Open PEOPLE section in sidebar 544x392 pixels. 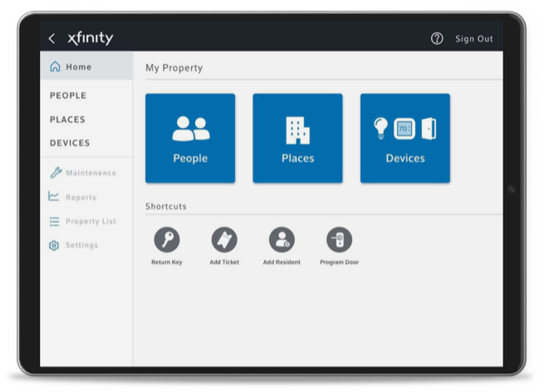(x=68, y=96)
